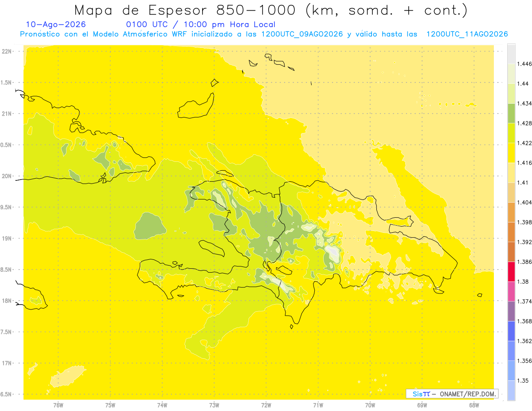532x411 pixels.
Task: Click the time label '0100 UTC / 10:00 pm Hora Local'
Action: pyautogui.click(x=201, y=25)
